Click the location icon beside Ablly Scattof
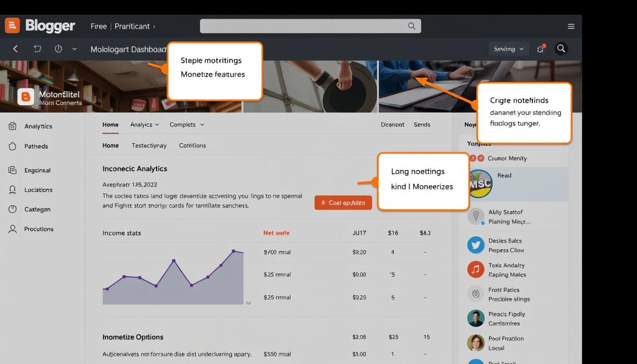This screenshot has height=364, width=637. tap(476, 217)
